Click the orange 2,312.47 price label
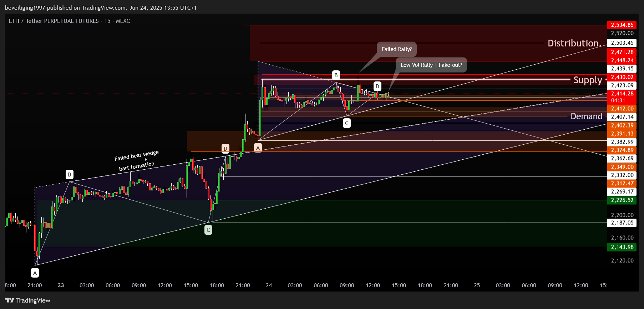The width and height of the screenshot is (644, 309). click(622, 183)
